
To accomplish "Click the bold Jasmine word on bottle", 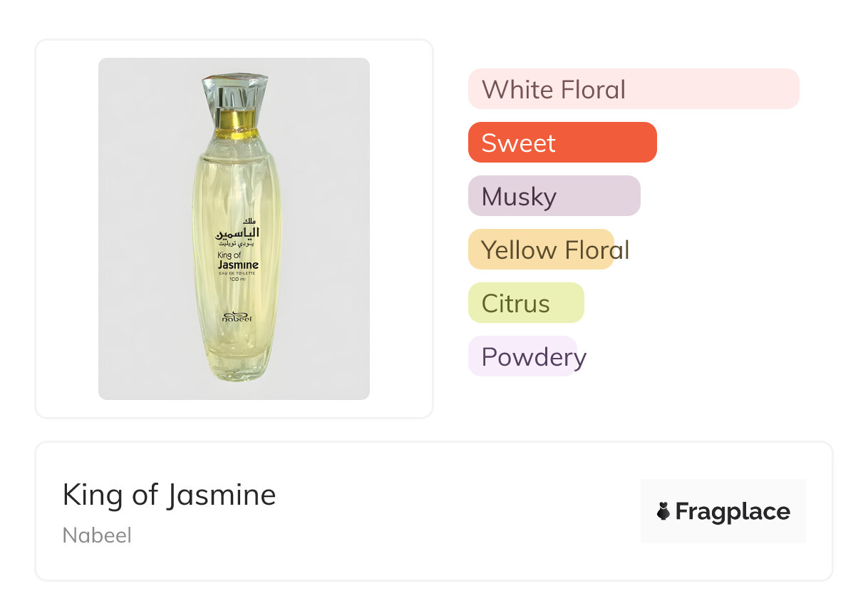I will click(238, 265).
